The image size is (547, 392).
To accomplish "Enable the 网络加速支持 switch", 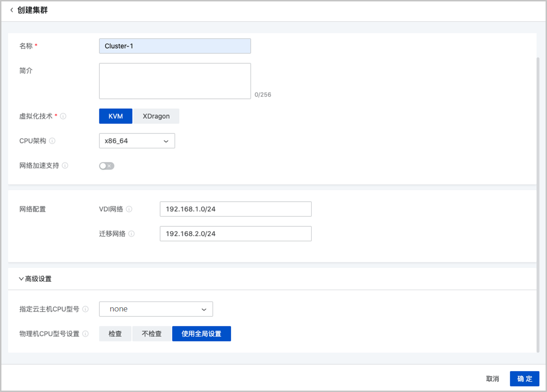I will click(x=107, y=166).
